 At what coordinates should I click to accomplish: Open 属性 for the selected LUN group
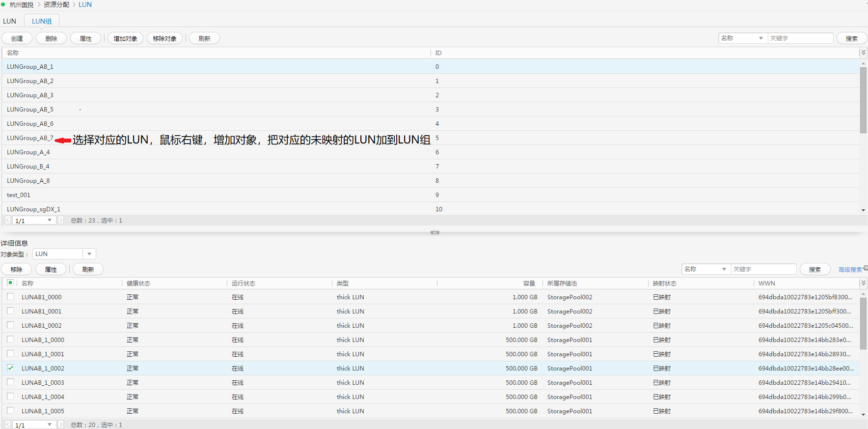pos(85,38)
